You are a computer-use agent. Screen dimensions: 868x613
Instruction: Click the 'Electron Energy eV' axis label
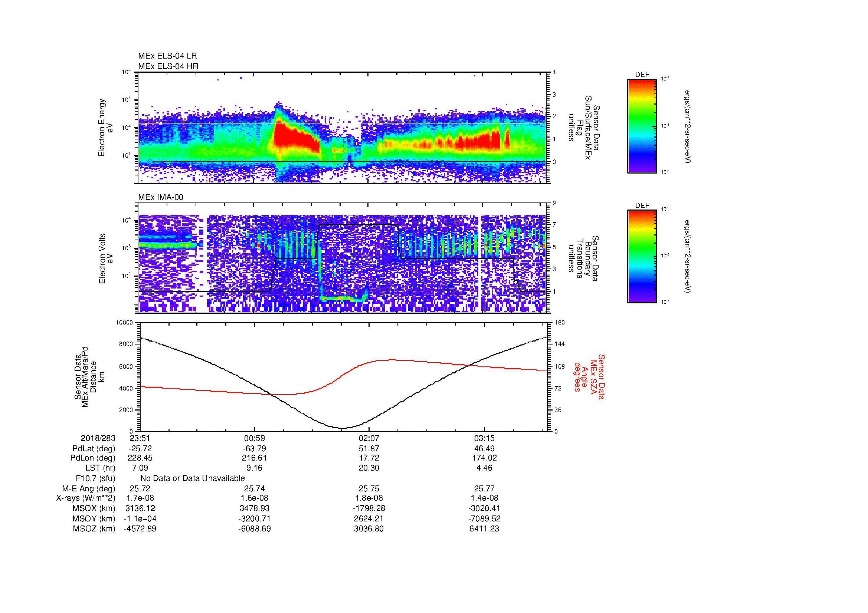point(105,128)
